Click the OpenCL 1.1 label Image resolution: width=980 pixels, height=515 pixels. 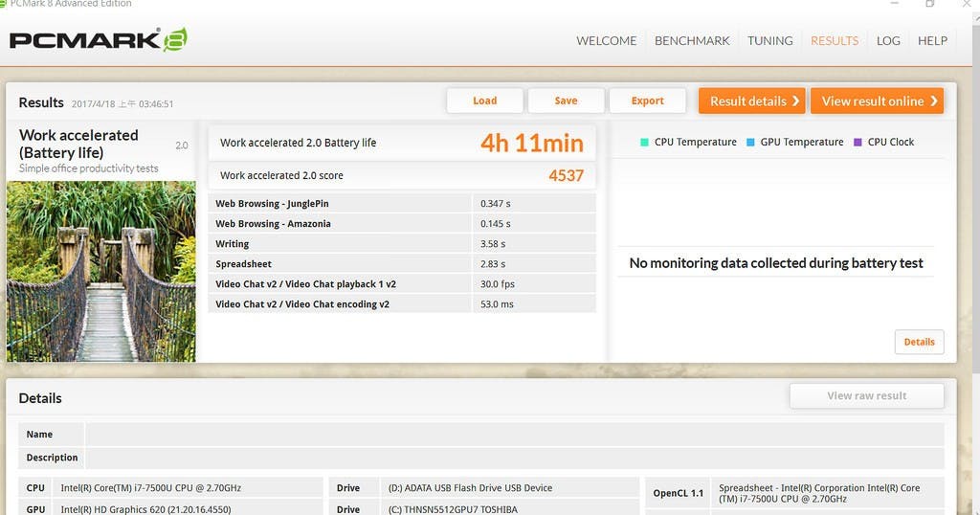click(x=679, y=493)
